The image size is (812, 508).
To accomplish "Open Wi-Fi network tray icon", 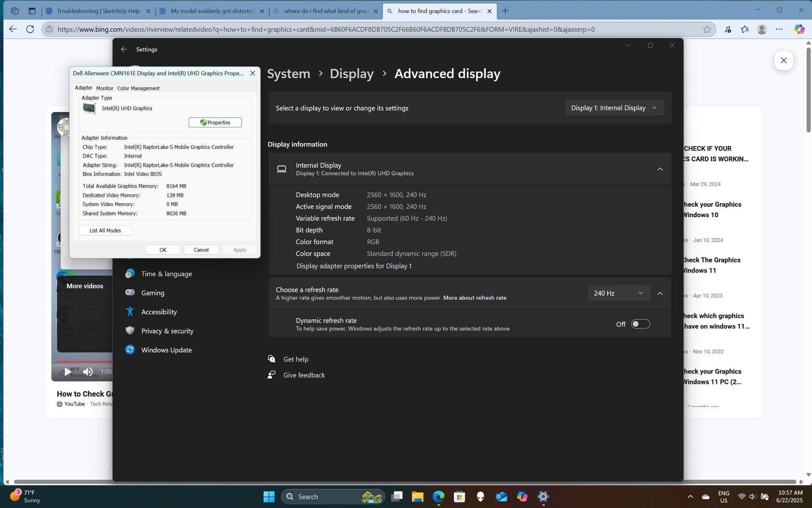I will point(741,497).
